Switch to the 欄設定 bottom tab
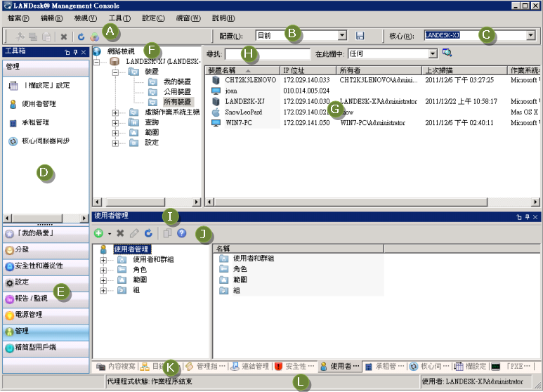 point(471,367)
